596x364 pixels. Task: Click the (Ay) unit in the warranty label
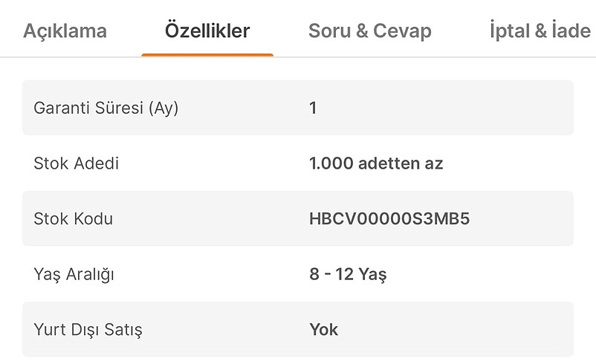tap(163, 108)
